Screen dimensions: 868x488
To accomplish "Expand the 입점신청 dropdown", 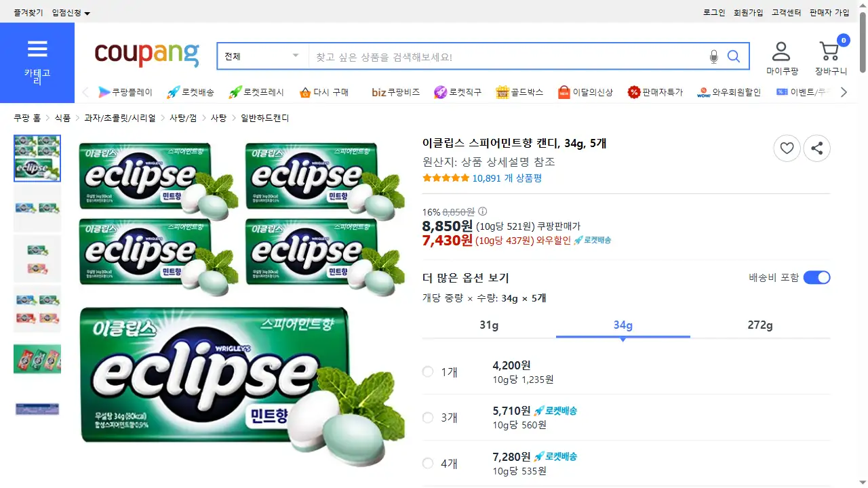I will [x=71, y=13].
